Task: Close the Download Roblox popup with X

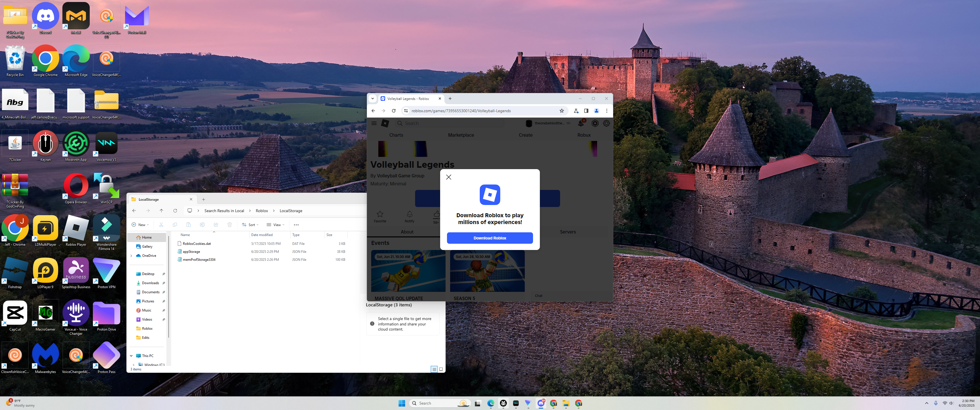Action: (x=448, y=177)
